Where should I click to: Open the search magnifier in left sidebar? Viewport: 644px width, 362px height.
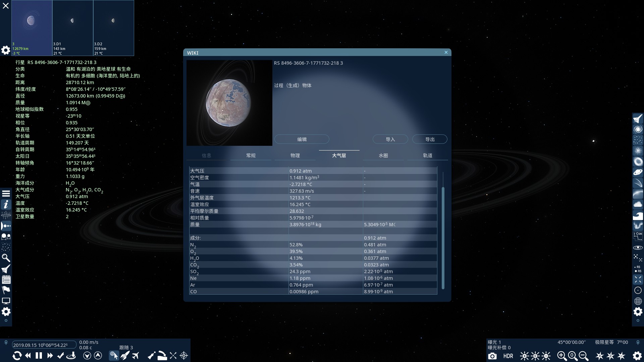pos(6,258)
